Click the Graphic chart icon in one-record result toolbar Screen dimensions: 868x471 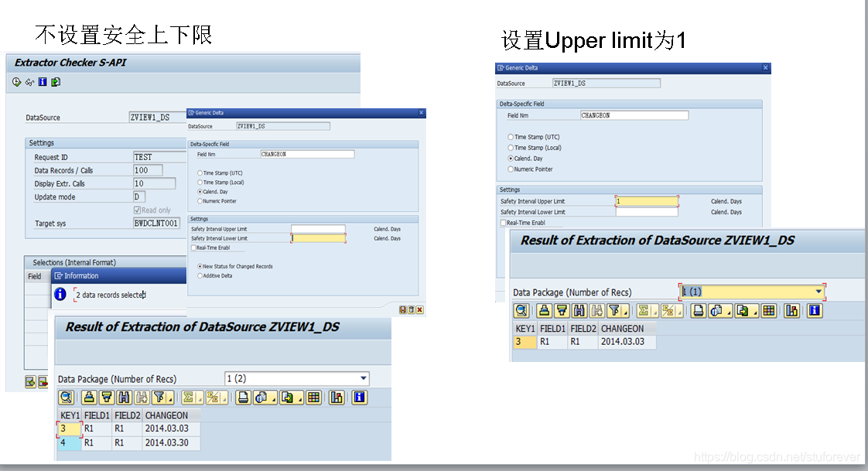point(792,311)
